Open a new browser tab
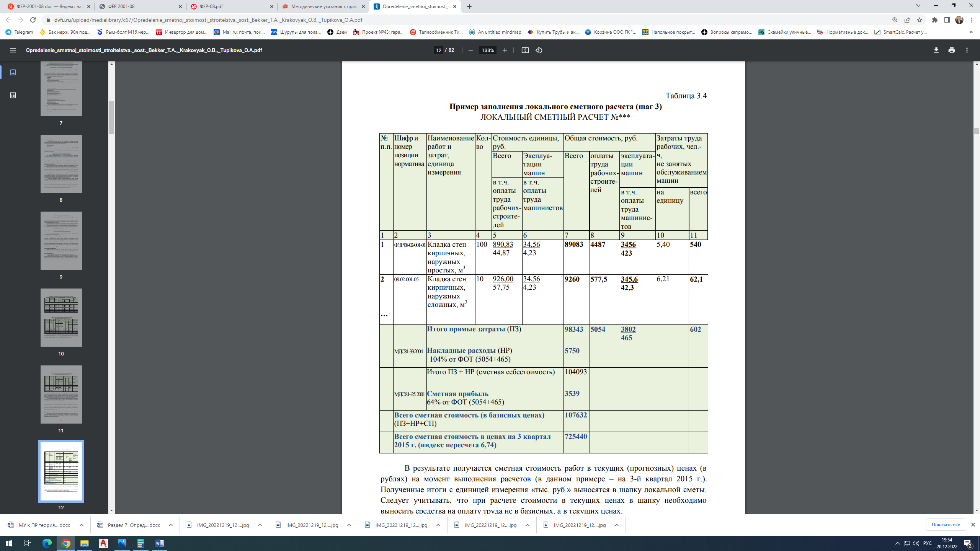This screenshot has width=980, height=551. click(x=469, y=7)
